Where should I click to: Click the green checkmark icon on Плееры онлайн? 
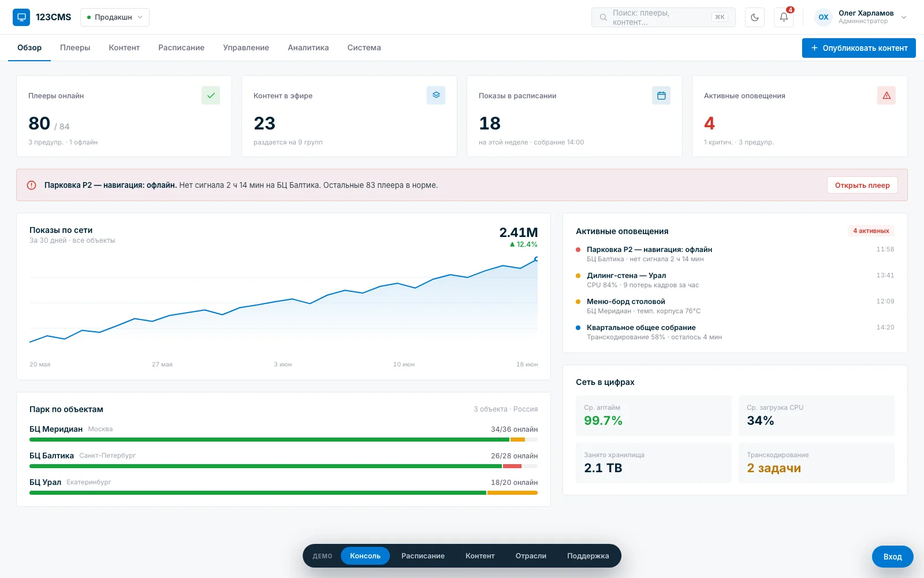(211, 95)
